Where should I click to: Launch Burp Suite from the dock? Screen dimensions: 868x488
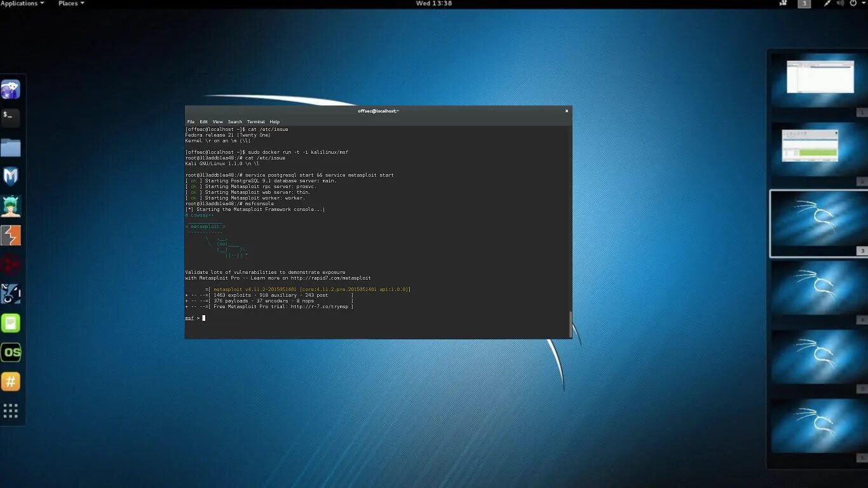(x=11, y=235)
